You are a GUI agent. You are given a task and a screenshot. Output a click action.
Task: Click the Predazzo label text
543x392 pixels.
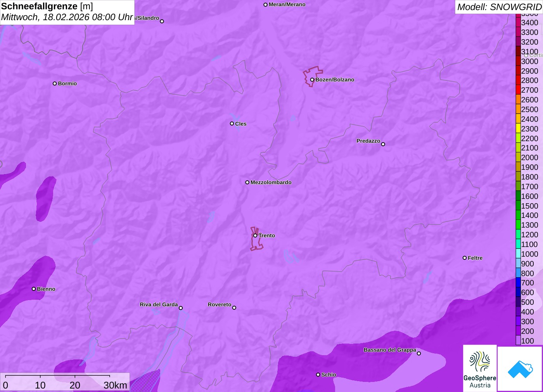point(368,141)
